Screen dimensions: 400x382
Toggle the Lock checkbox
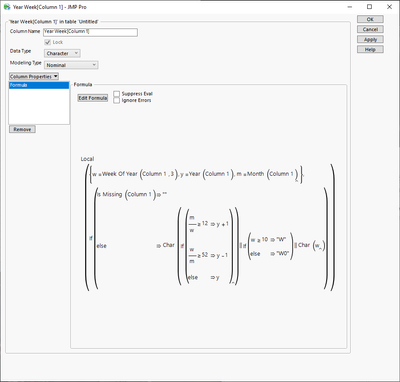point(47,42)
